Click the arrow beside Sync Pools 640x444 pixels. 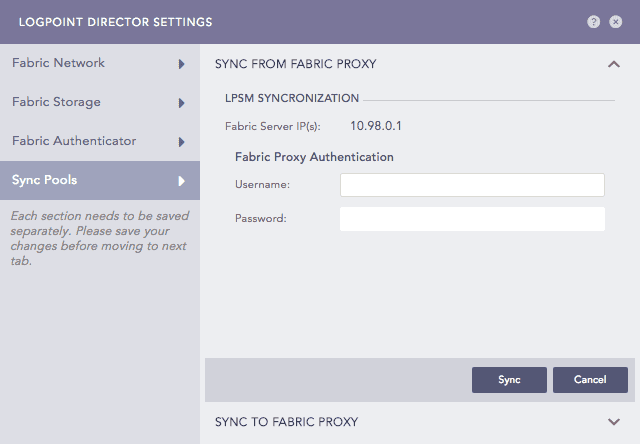182,181
